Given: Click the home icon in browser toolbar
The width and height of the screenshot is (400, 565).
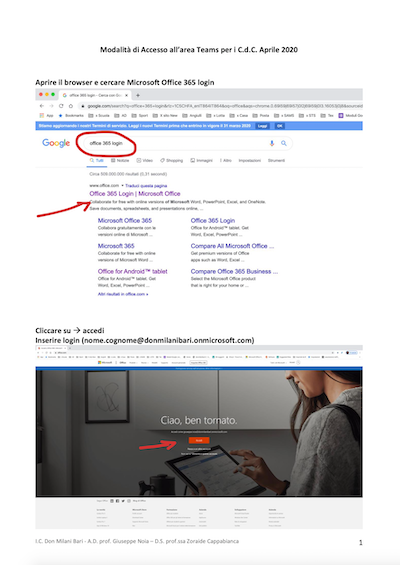Looking at the screenshot, I should pos(71,106).
